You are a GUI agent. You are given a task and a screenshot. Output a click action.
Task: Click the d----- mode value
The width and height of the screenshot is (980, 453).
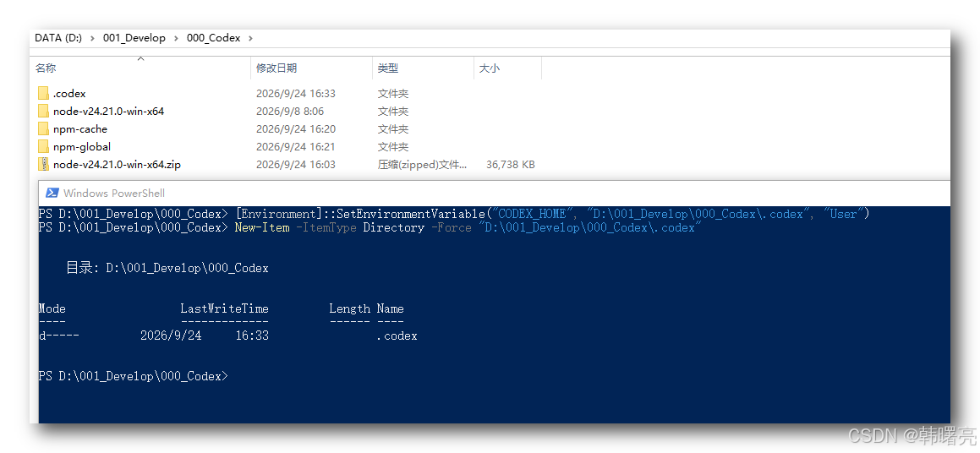coord(58,336)
